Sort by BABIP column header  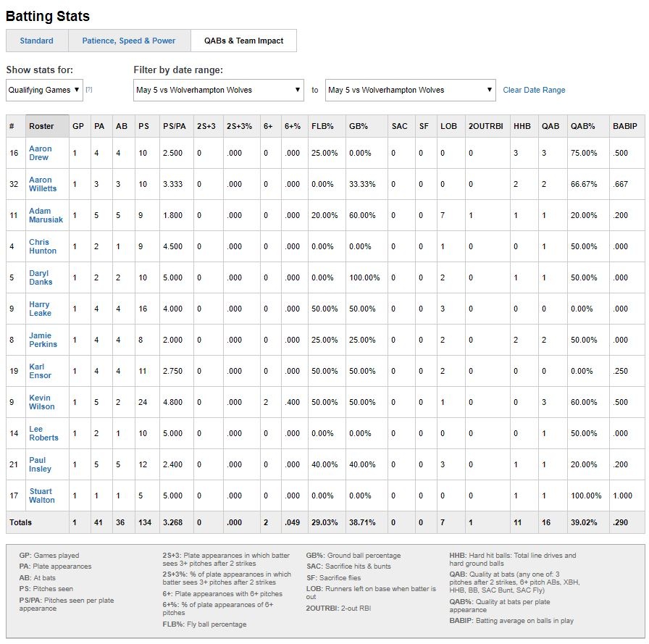(627, 126)
